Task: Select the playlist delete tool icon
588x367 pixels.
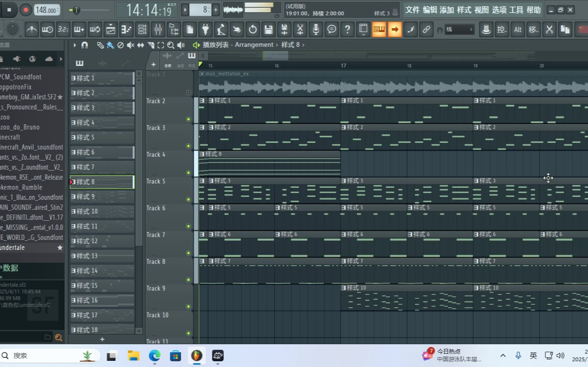Action: pyautogui.click(x=121, y=45)
